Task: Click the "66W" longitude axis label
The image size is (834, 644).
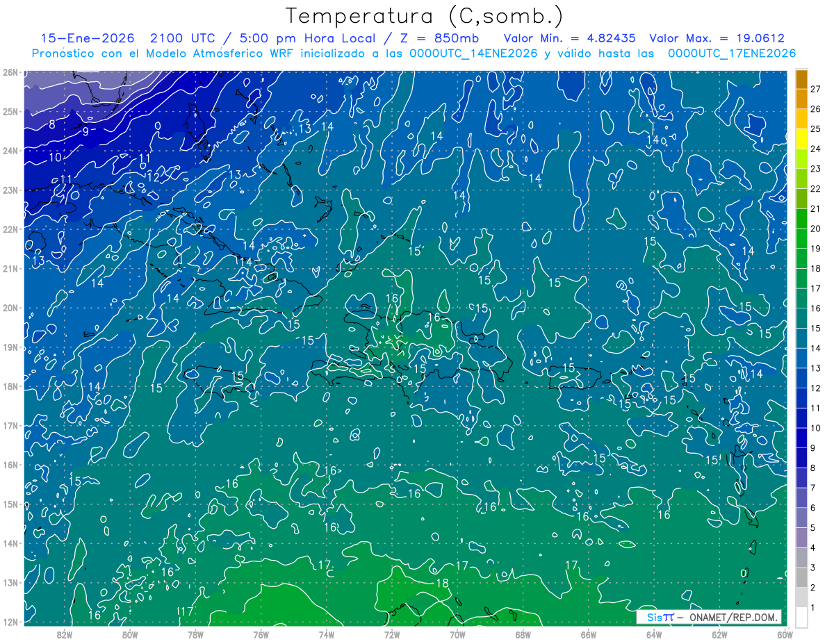Action: point(589,634)
